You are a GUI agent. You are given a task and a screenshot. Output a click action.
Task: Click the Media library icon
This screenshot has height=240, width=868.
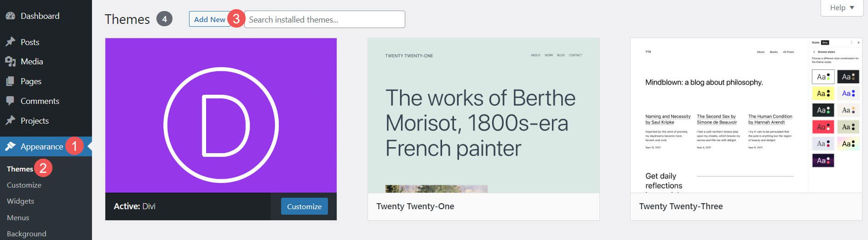click(x=10, y=62)
